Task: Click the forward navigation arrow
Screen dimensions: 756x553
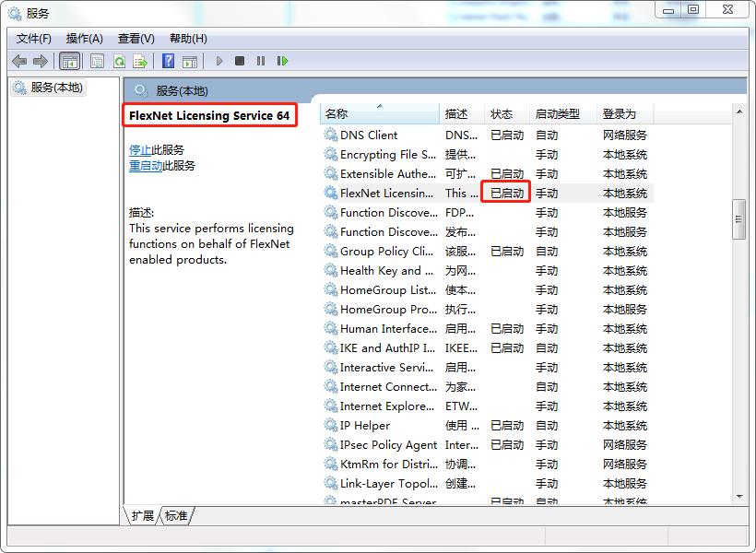Action: [x=41, y=61]
